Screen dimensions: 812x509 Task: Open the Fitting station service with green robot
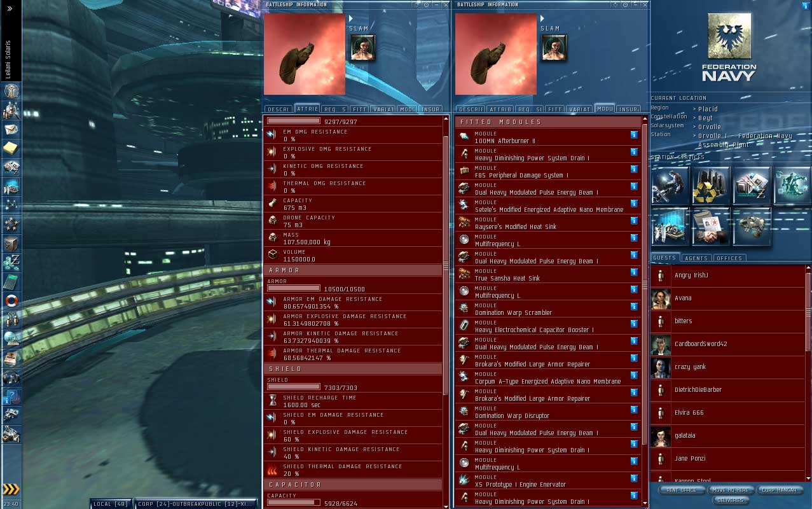792,185
